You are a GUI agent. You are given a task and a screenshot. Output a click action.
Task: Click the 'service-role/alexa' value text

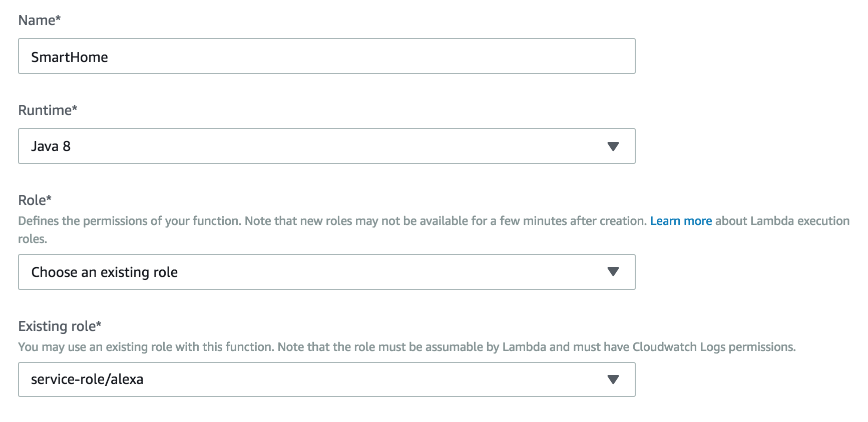click(x=87, y=379)
